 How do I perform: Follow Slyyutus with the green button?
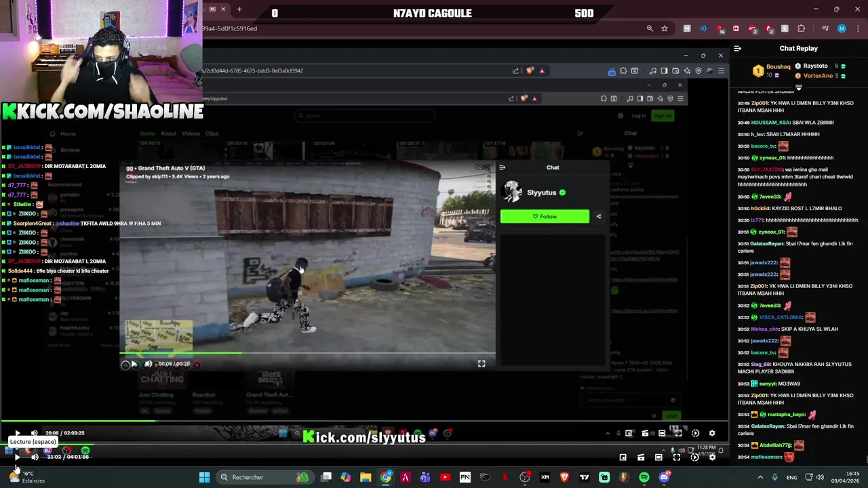545,216
